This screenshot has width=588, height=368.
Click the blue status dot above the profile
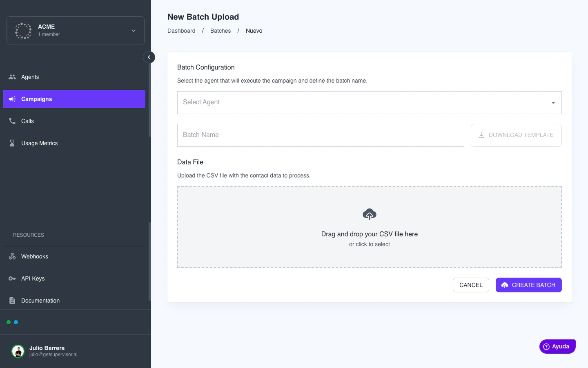(x=17, y=322)
